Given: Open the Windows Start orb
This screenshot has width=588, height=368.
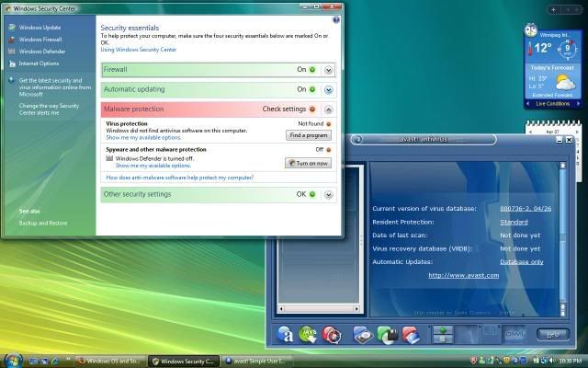Looking at the screenshot, I should [14, 361].
